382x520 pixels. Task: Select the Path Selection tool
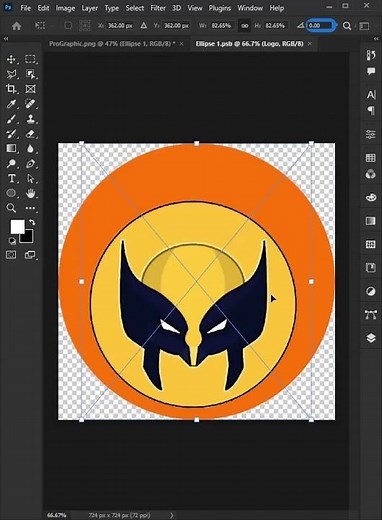(30, 178)
